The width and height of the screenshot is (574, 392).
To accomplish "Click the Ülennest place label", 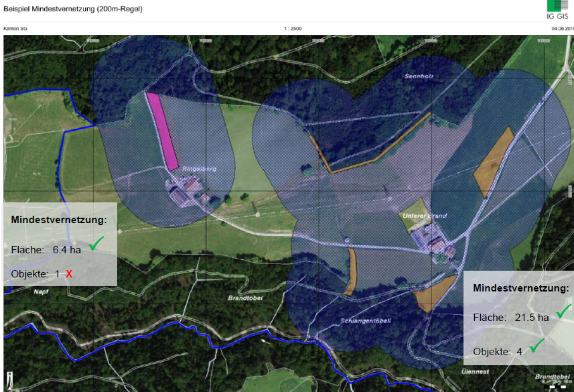I will pos(476,371).
